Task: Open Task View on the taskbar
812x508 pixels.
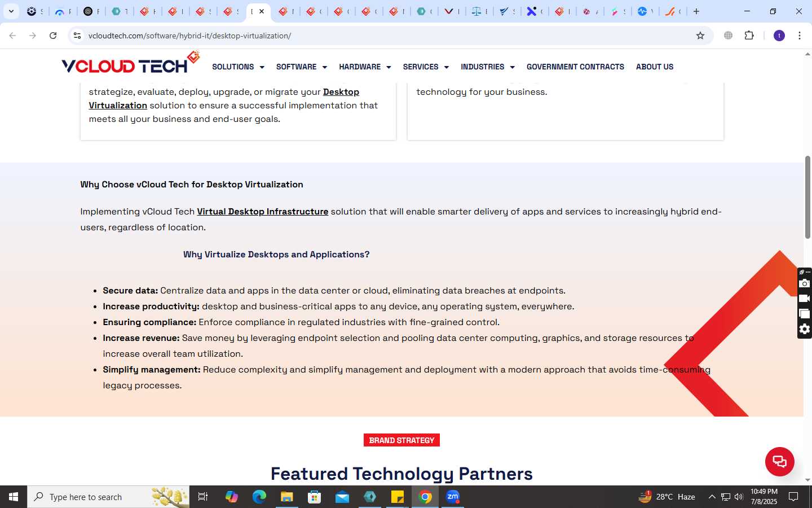Action: [x=203, y=497]
